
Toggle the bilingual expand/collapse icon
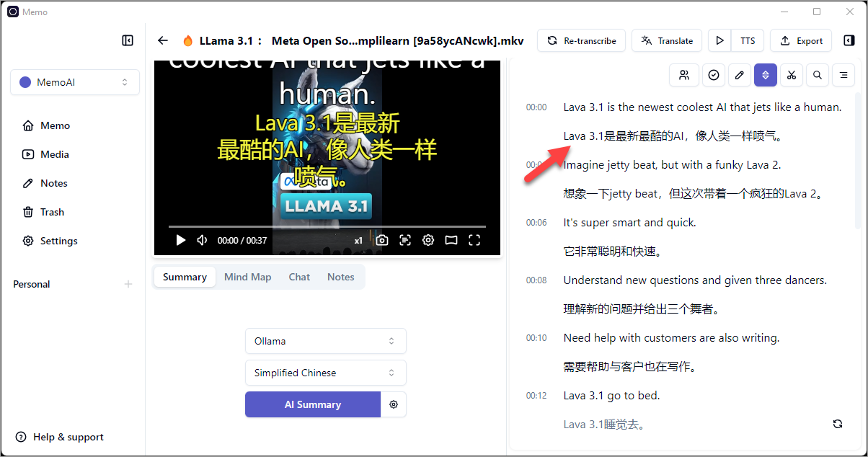click(x=766, y=75)
